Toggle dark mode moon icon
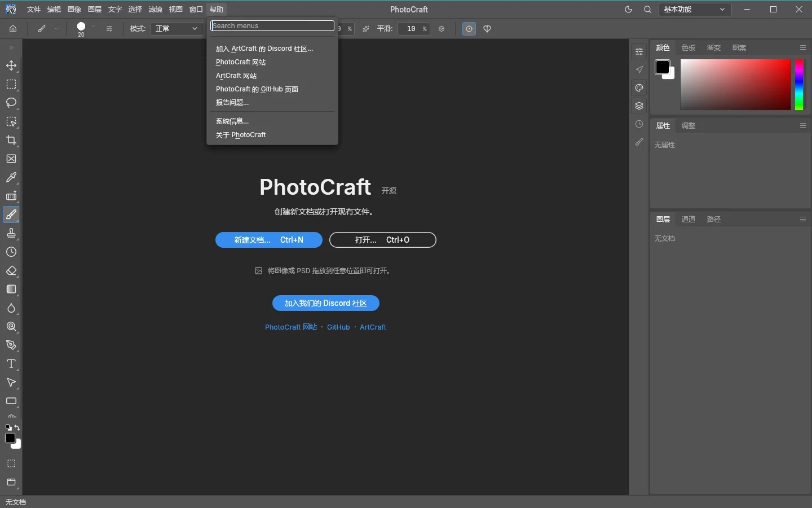The width and height of the screenshot is (812, 508). coord(629,10)
